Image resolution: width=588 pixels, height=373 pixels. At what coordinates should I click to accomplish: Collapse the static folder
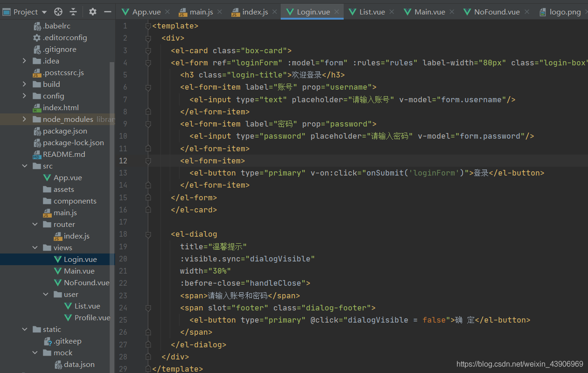[24, 329]
